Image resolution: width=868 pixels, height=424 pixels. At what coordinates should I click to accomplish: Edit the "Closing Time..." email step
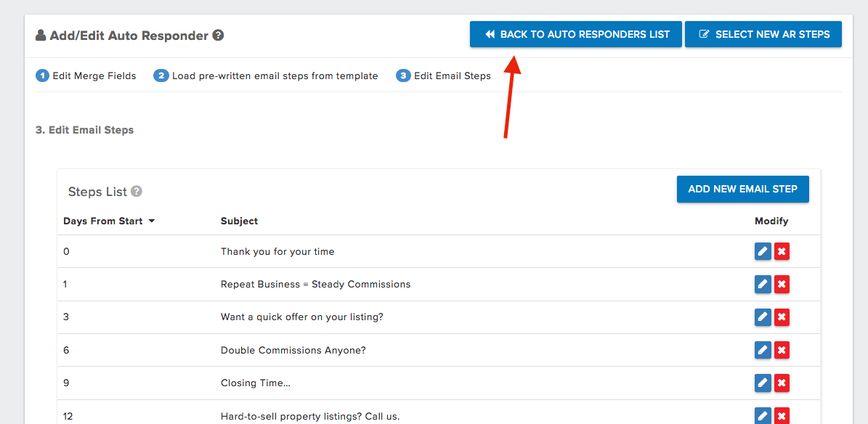pyautogui.click(x=763, y=383)
